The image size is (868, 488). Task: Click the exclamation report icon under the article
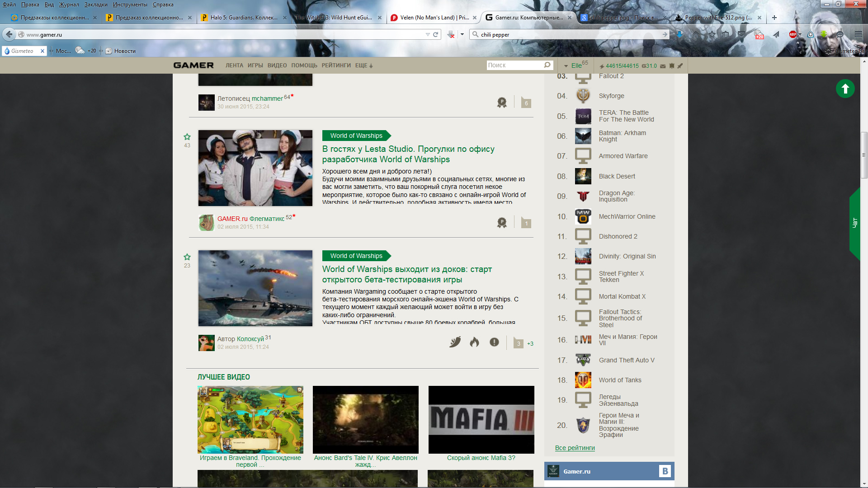click(x=494, y=342)
